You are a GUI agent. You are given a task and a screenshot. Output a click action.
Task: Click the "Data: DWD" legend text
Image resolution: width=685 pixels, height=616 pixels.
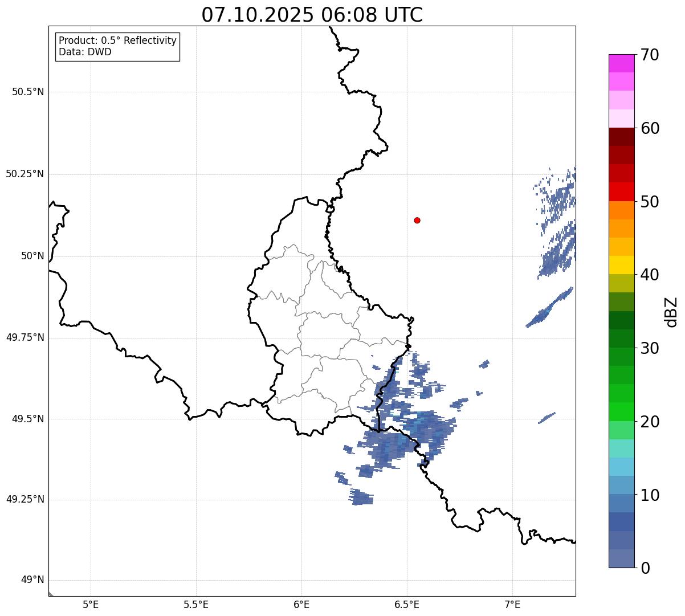point(85,52)
